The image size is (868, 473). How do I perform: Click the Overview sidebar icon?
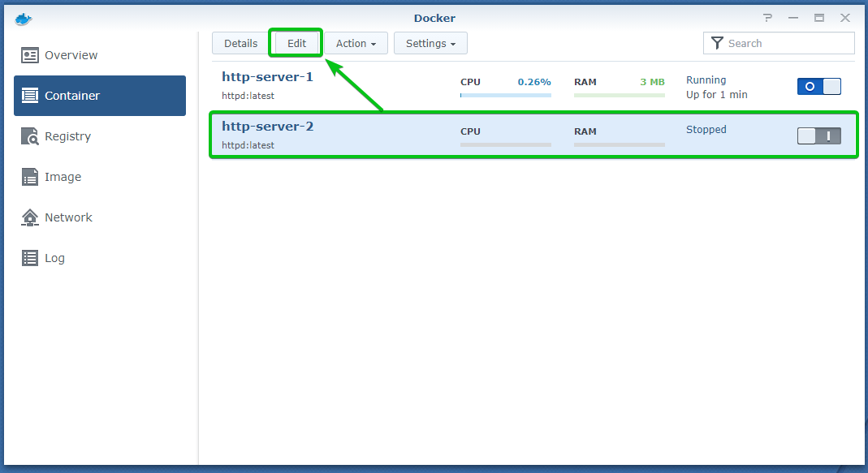(x=30, y=55)
